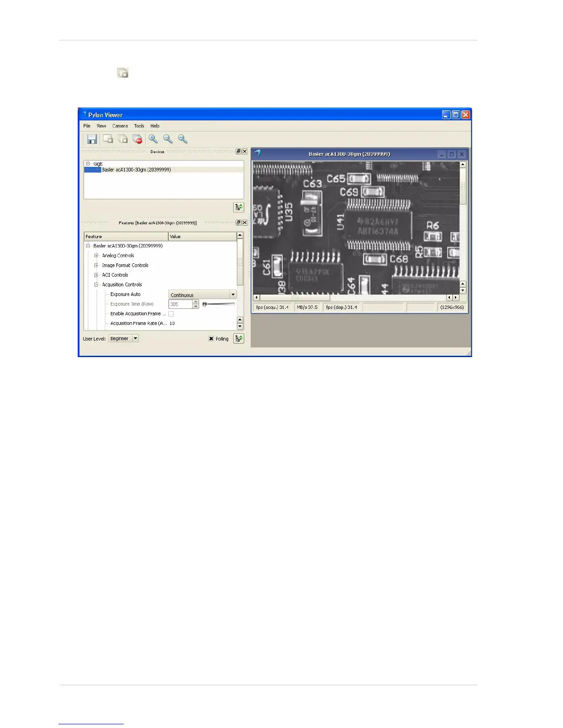Open the Camera menu
This screenshot has height=728, width=563.
pos(120,126)
